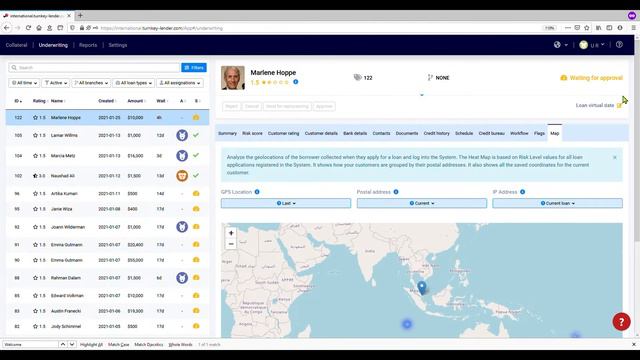Open IP Address Current loan dropdown

coord(558,203)
